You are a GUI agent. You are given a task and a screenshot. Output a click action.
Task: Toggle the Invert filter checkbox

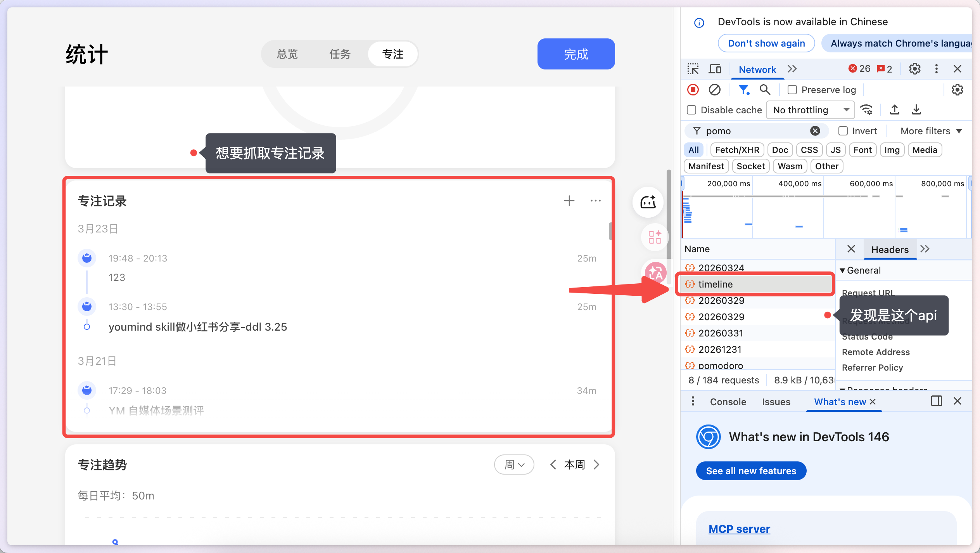point(843,131)
